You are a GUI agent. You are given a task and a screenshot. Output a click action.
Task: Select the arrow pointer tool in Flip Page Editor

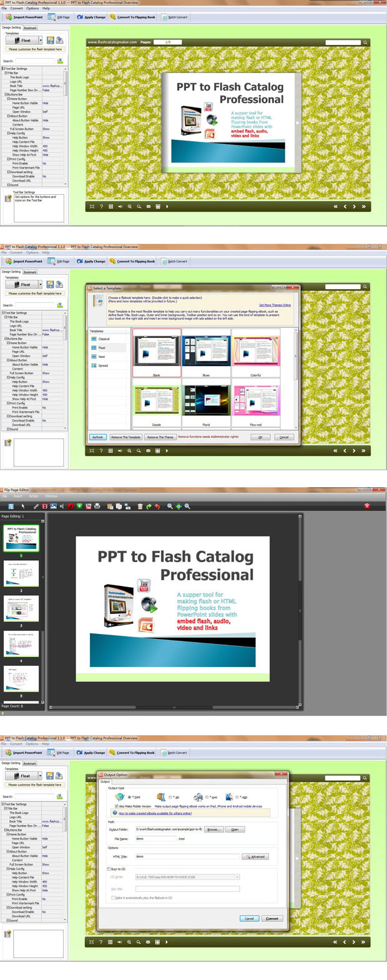22,506
